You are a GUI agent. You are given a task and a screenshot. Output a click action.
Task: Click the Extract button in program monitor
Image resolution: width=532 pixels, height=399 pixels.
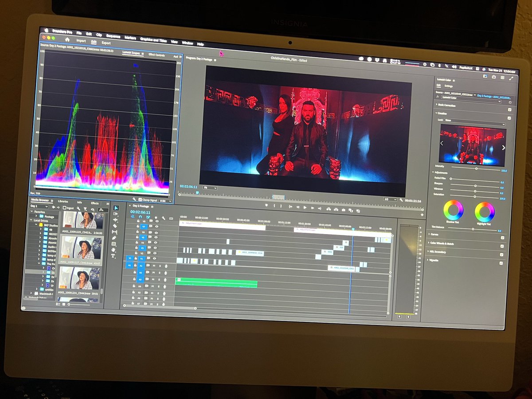[336, 209]
